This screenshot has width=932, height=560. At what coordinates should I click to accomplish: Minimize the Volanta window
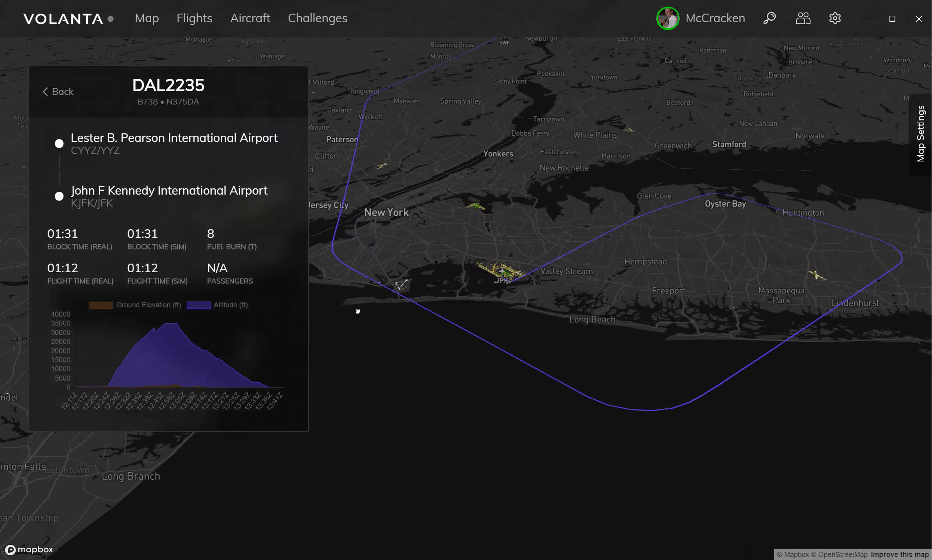[866, 19]
